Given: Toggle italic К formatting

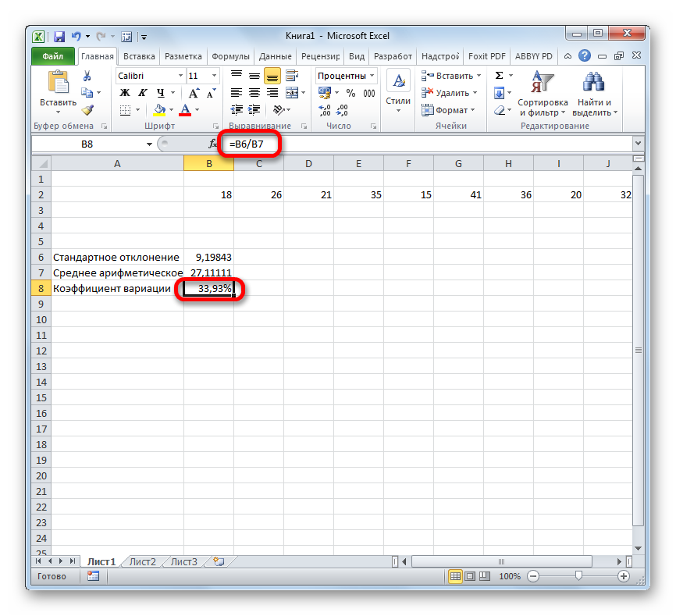Looking at the screenshot, I should coord(142,93).
